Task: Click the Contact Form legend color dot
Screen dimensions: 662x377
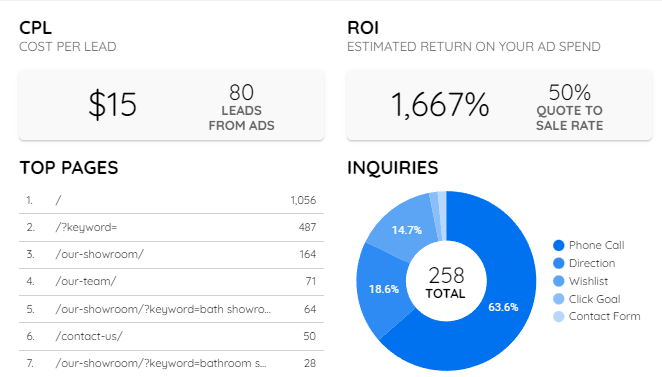Action: pos(559,317)
